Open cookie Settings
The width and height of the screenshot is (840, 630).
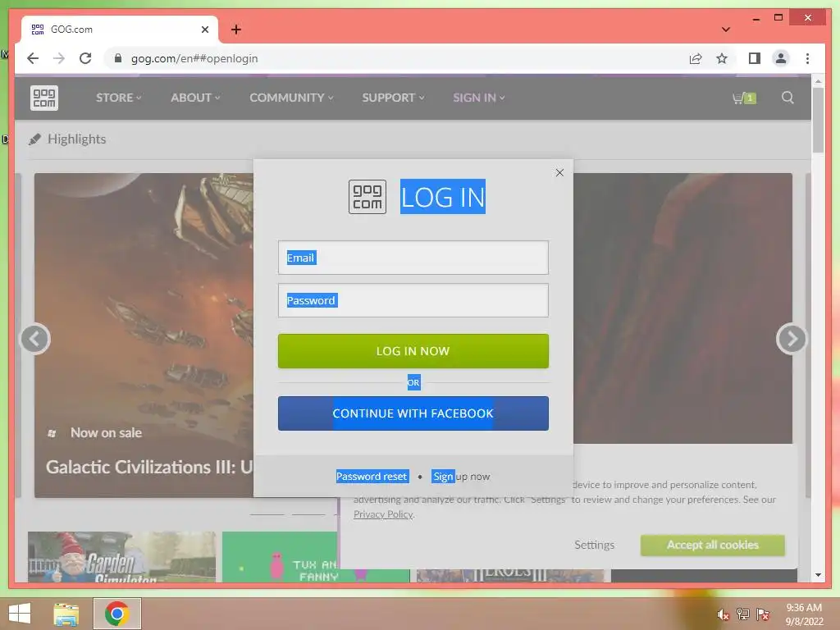(x=594, y=545)
